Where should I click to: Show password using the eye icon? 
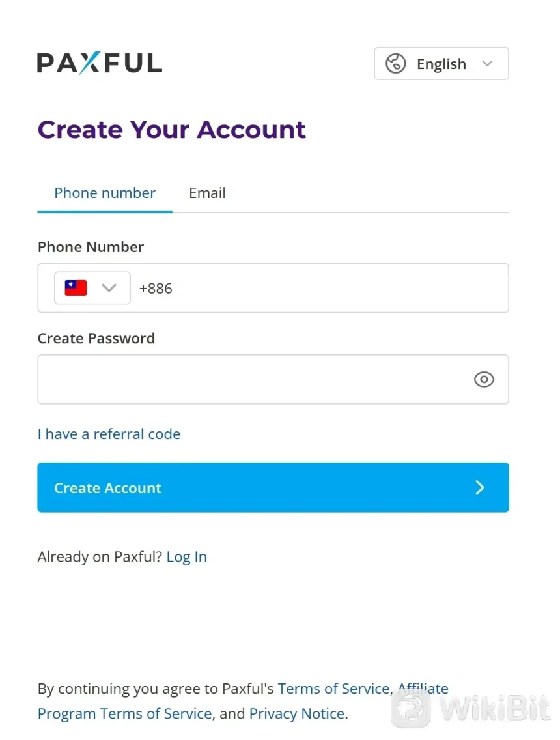[x=484, y=379]
